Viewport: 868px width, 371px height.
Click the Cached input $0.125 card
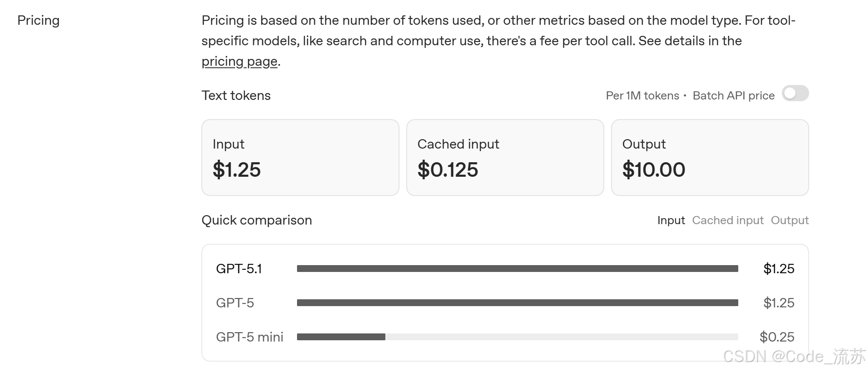(505, 158)
